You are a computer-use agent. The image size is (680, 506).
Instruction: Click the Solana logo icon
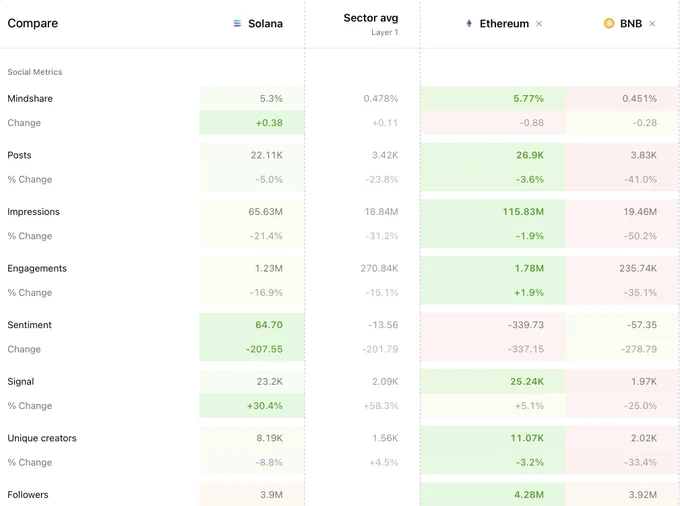237,23
